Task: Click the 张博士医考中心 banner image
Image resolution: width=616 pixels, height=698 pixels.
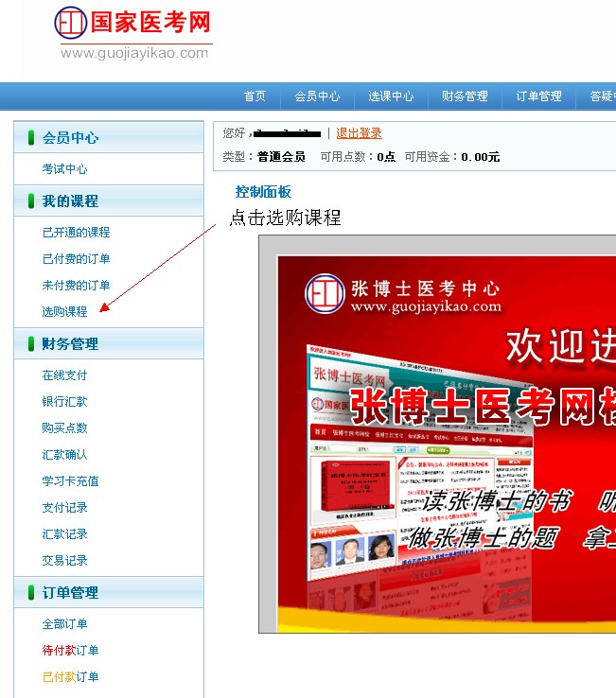Action: click(x=445, y=435)
